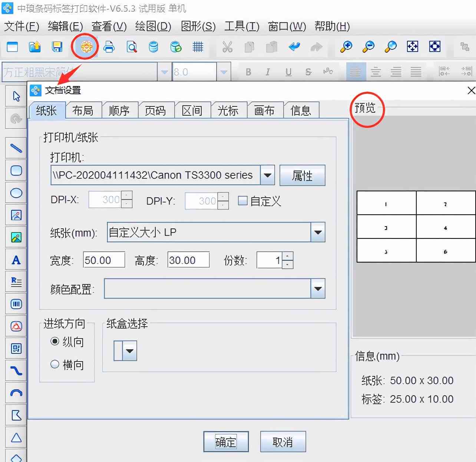Click the printer icon in toolbar
476x462 pixels.
pyautogui.click(x=109, y=47)
